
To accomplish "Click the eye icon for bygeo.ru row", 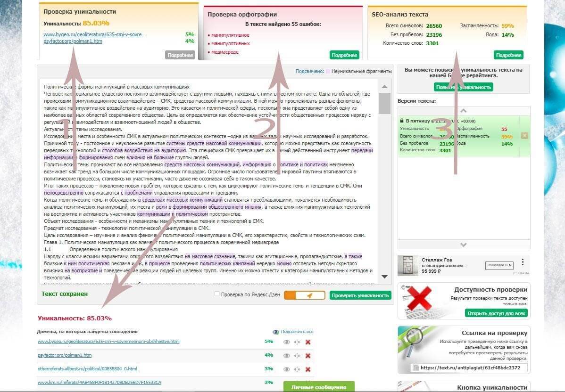I will click(286, 342).
